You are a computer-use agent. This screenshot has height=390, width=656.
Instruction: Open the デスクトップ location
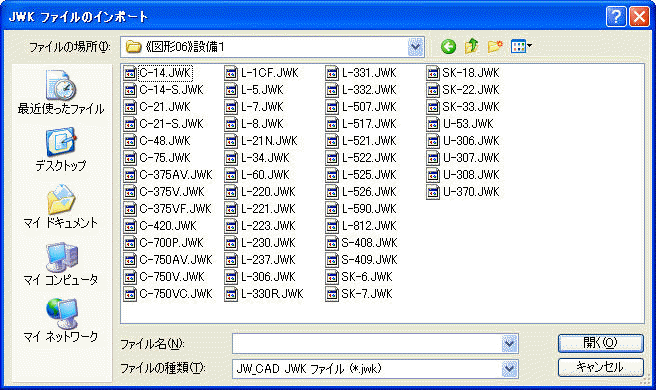click(61, 149)
